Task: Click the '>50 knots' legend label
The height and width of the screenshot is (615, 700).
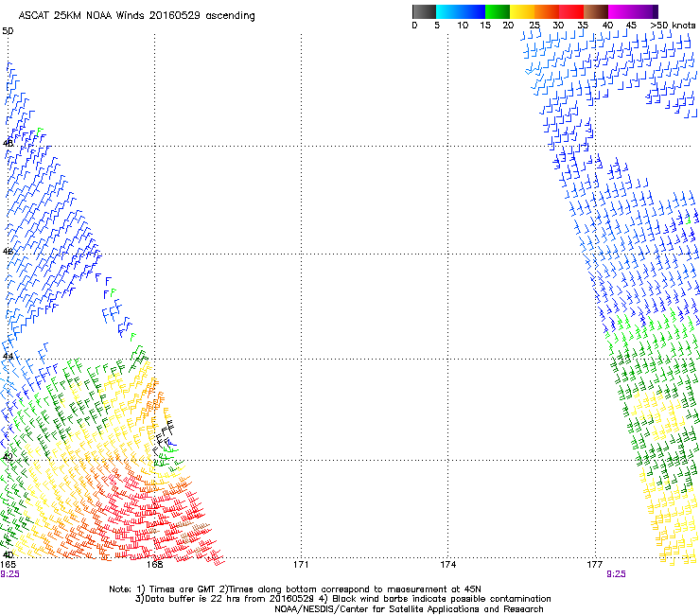Action: (x=673, y=25)
